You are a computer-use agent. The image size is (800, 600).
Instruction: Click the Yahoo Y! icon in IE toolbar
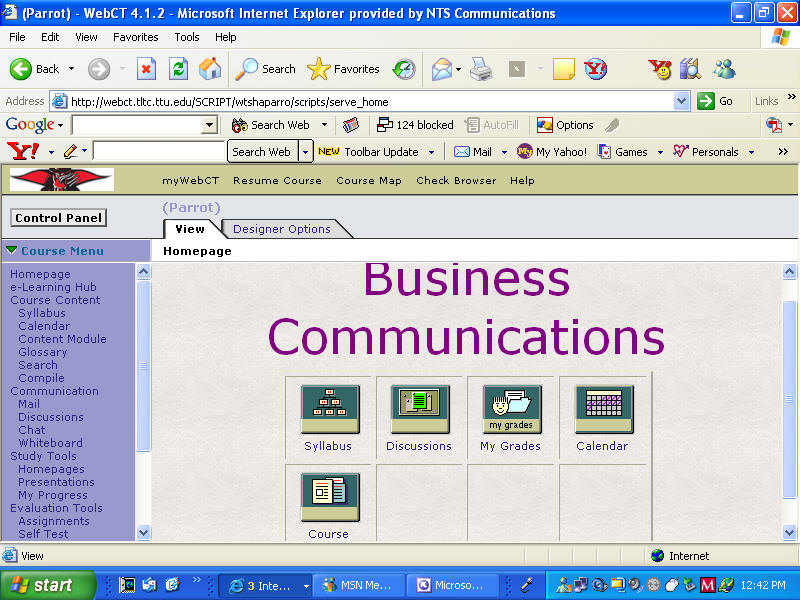595,69
